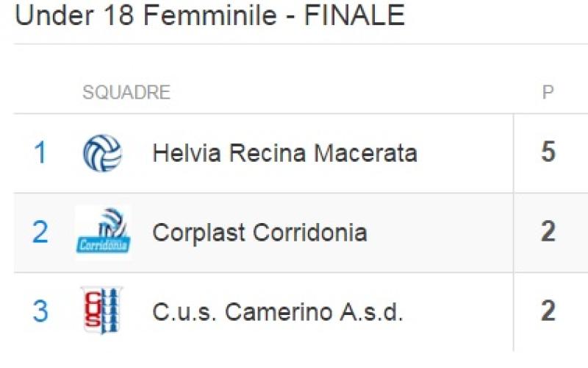Select rank number 2 in the standings

tap(40, 233)
